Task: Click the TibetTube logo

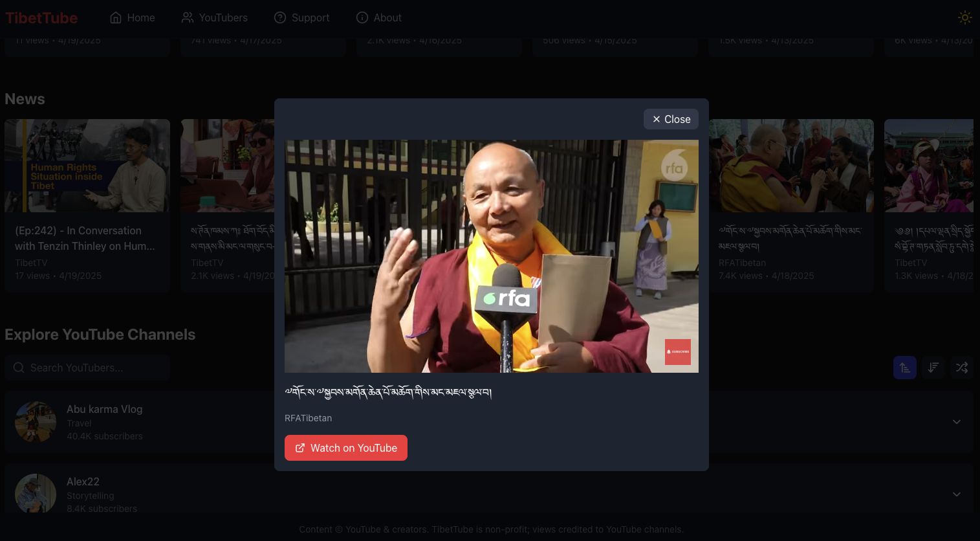Action: (41, 17)
